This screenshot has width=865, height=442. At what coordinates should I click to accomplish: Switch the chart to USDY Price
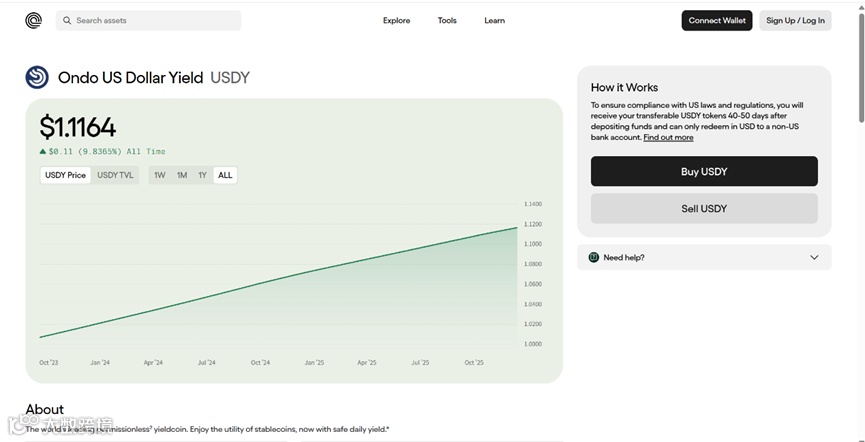65,175
